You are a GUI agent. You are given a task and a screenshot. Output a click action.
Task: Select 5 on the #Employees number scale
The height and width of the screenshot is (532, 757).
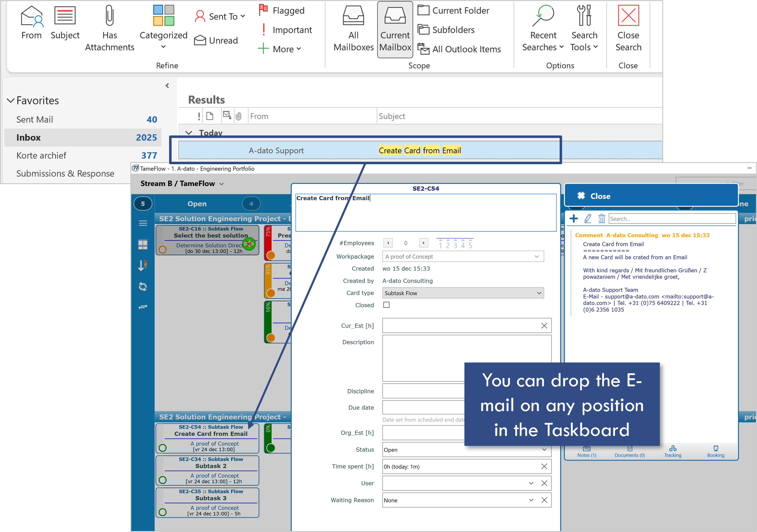coord(470,245)
